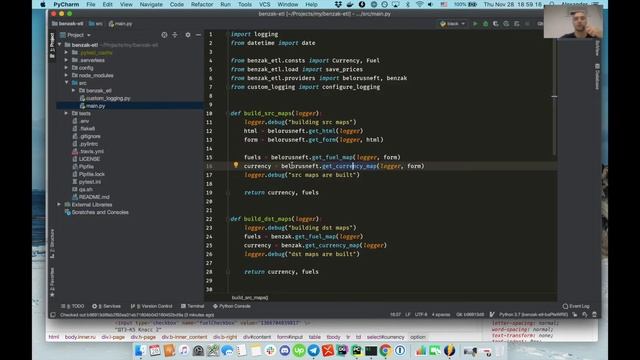
Task: Expand the node_modules folder
Action: click(x=67, y=76)
